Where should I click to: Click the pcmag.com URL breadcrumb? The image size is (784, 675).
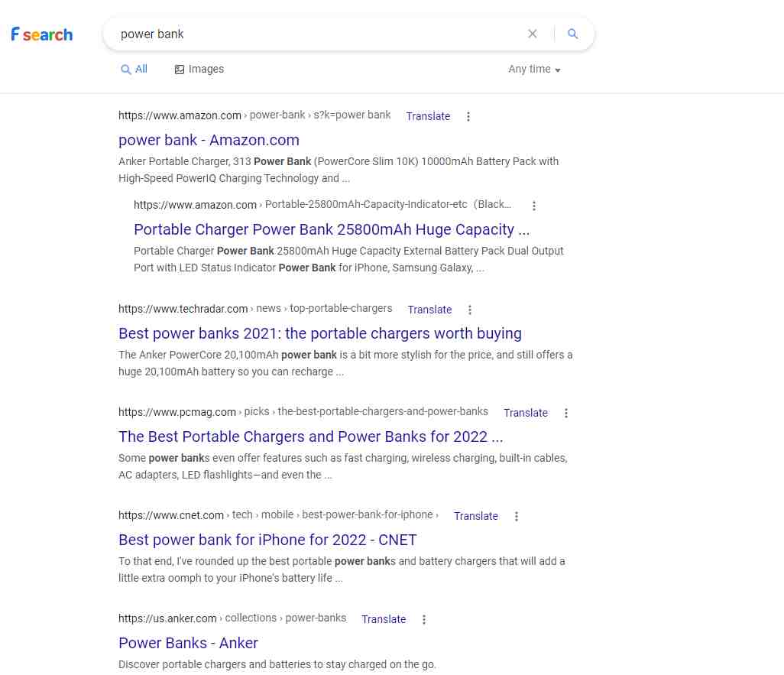tap(303, 412)
